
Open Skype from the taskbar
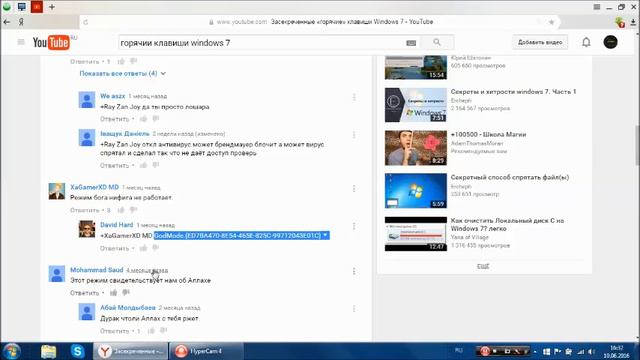[x=77, y=351]
